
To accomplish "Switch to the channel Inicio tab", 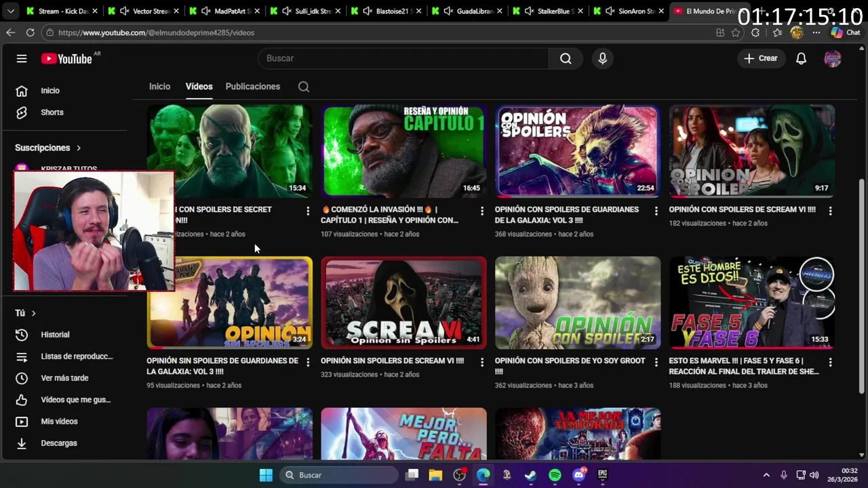I will coord(159,87).
